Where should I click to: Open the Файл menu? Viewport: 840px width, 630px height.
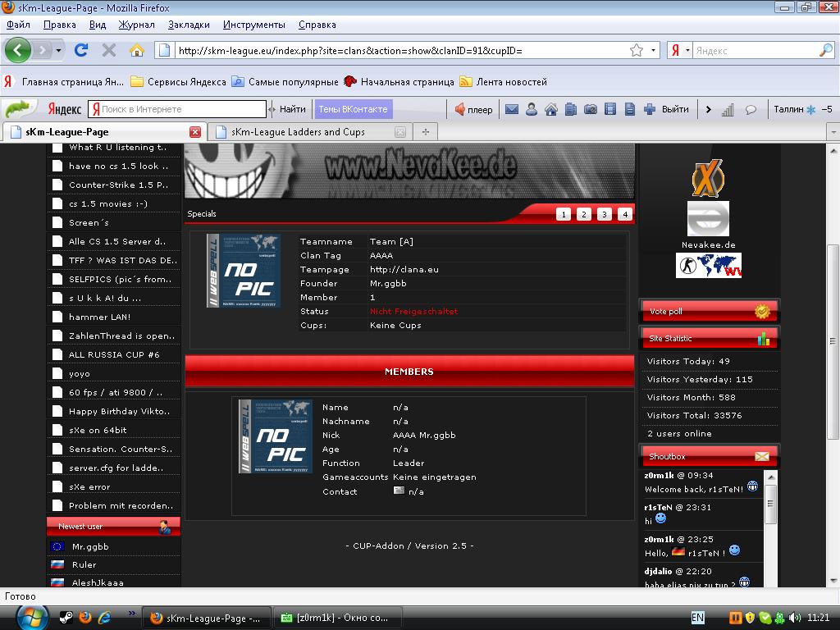point(18,25)
